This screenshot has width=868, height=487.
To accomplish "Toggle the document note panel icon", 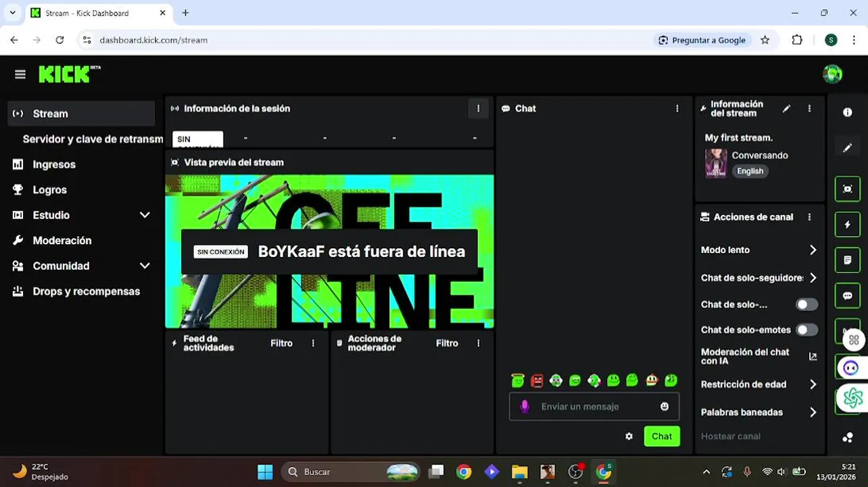I will (x=848, y=260).
